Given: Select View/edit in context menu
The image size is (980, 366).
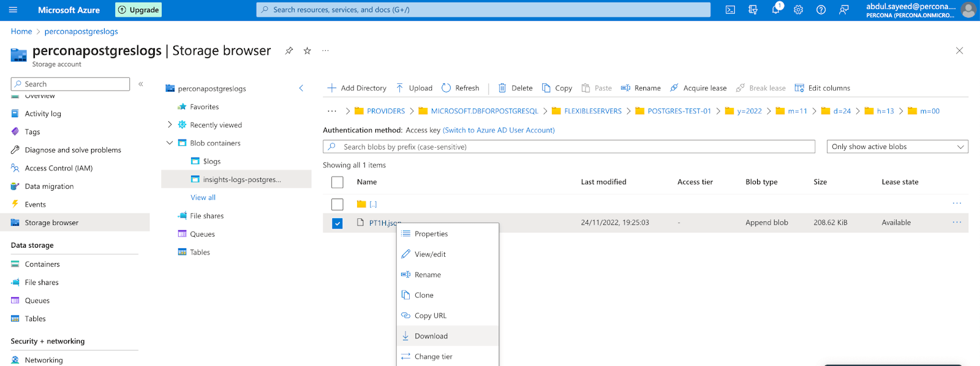Looking at the screenshot, I should pos(448,254).
